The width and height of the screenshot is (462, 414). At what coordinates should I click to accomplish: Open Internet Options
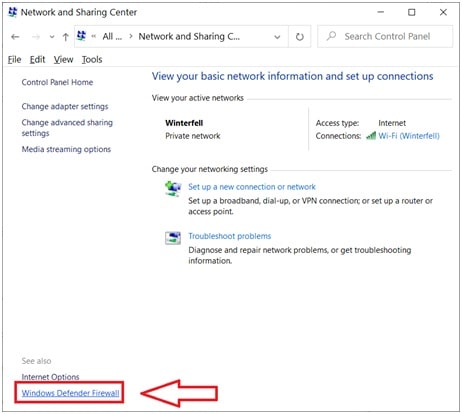(50, 377)
